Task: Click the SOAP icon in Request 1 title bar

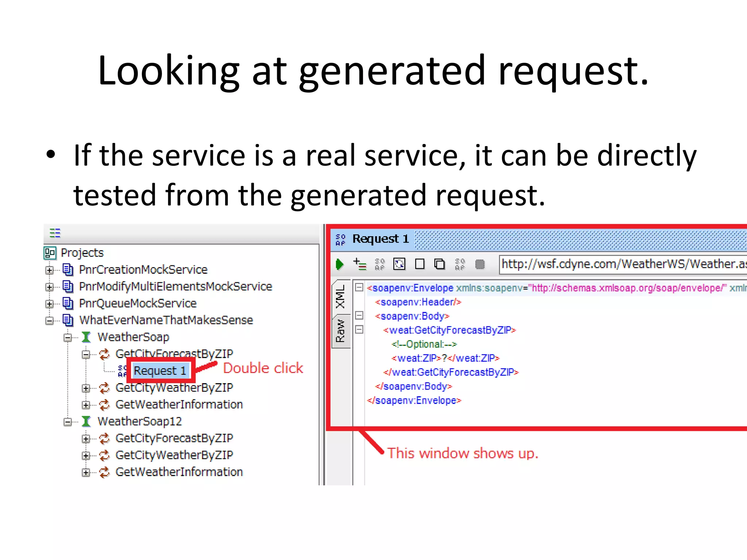Action: 340,240
